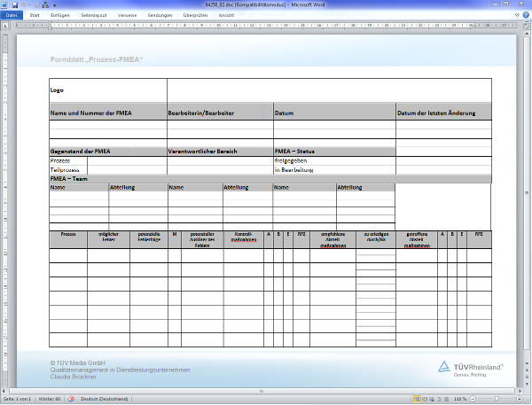
Task: Click the tab selector at ruler corner
Action: [x=5, y=24]
